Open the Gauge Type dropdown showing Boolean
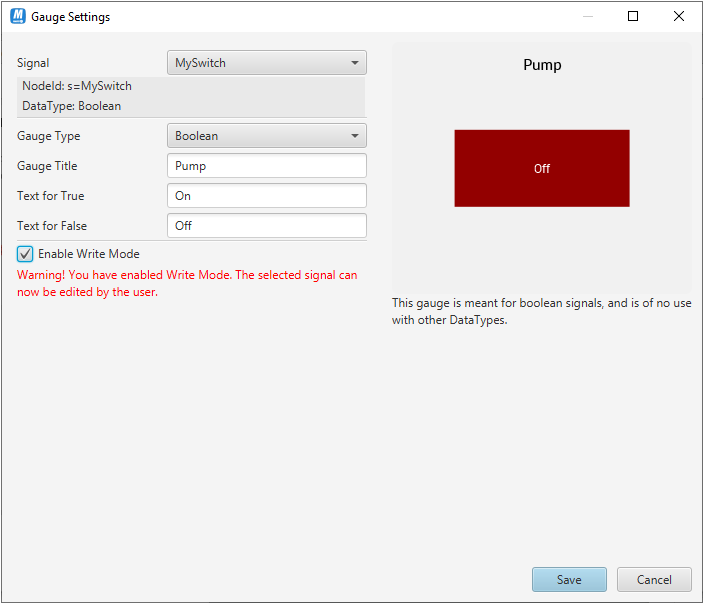This screenshot has height=604, width=704. 267,136
